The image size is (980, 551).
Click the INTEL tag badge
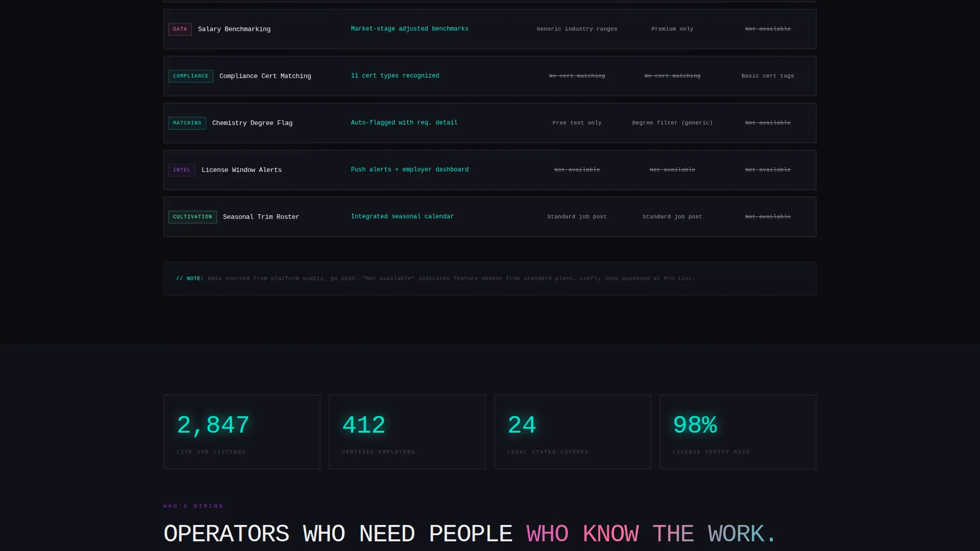tap(182, 170)
